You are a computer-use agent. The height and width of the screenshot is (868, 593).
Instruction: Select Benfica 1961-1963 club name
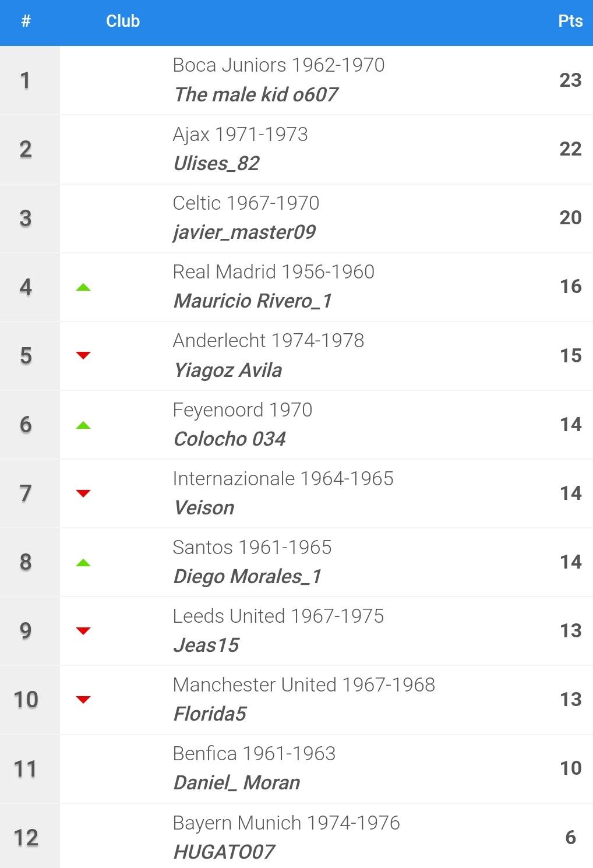pos(254,753)
